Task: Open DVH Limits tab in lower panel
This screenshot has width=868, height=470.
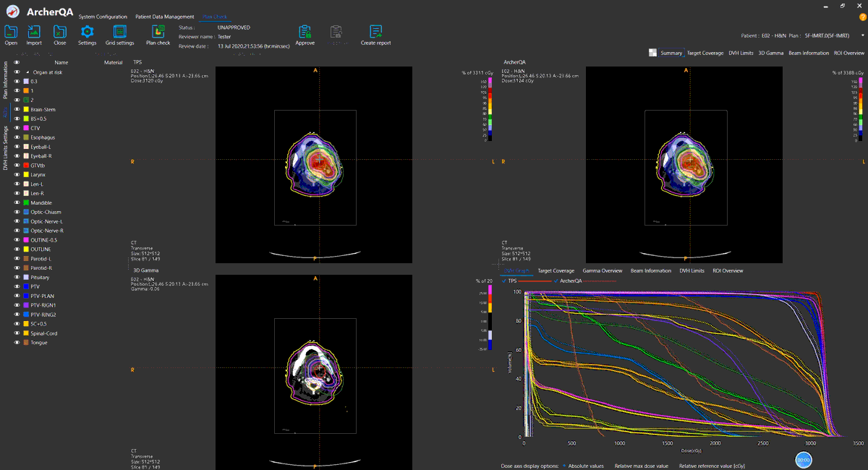Action: tap(692, 270)
